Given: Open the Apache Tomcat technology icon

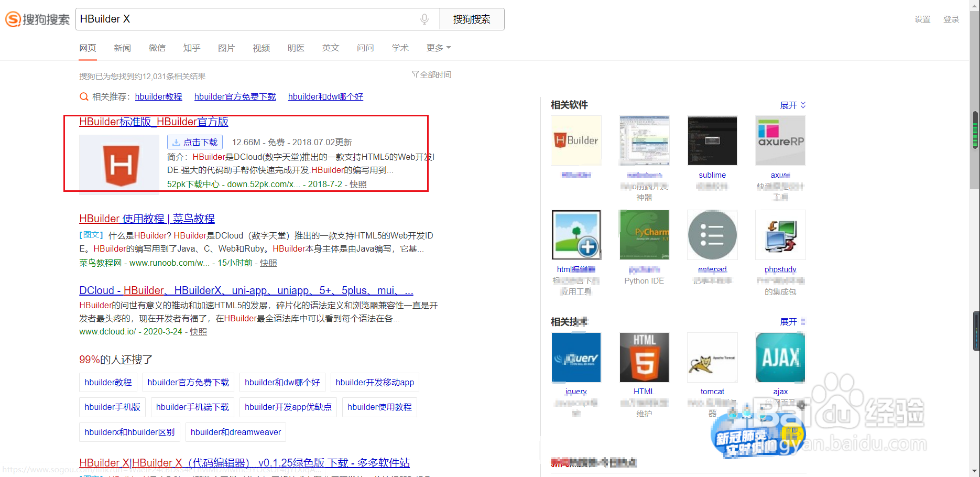Looking at the screenshot, I should 712,357.
